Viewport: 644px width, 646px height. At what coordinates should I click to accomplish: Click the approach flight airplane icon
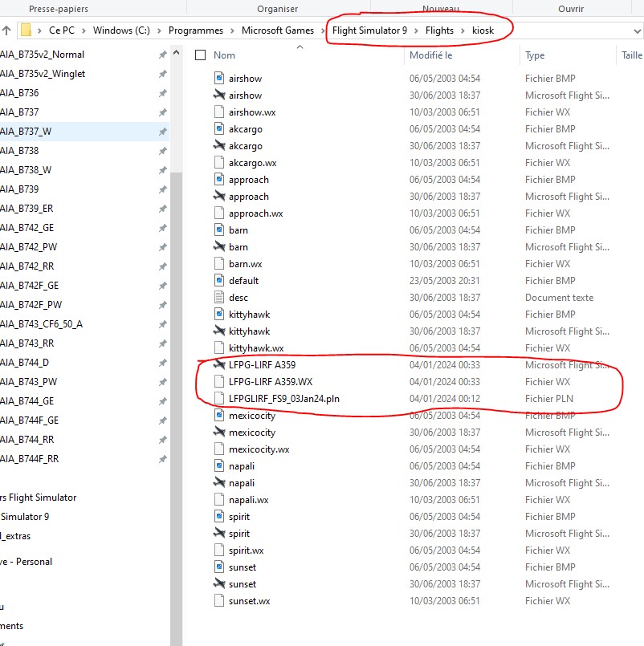tap(219, 196)
